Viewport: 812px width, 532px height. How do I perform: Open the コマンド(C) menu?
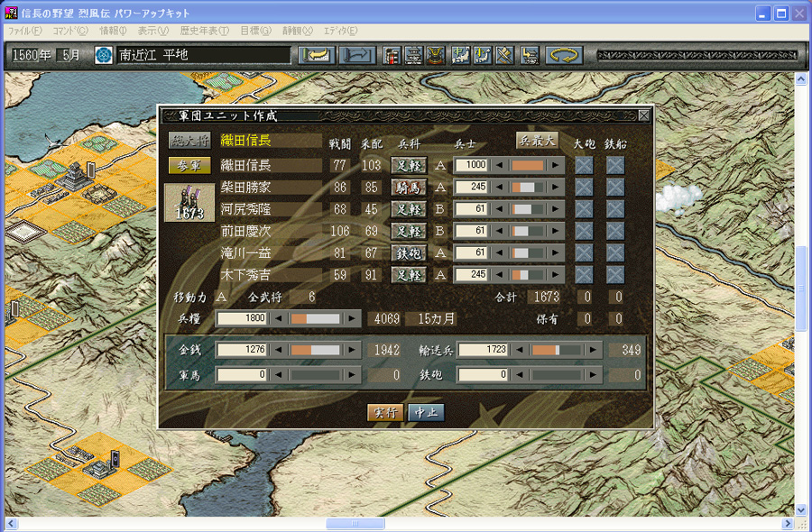[70, 31]
